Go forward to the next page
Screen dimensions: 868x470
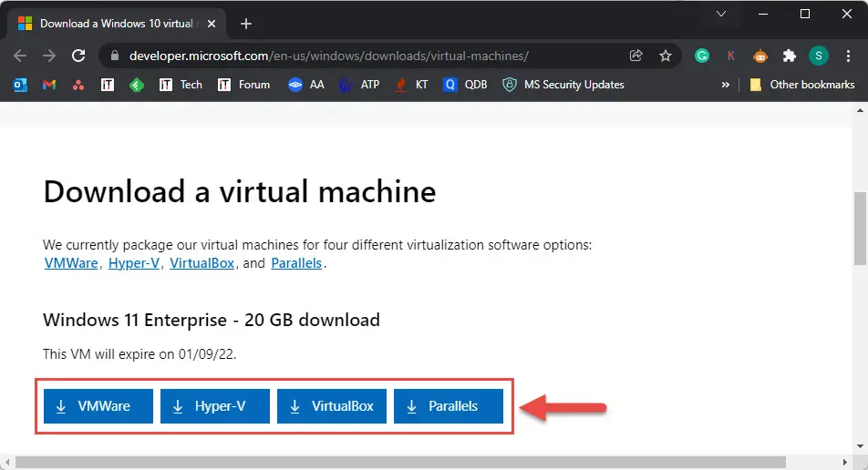pos(49,56)
